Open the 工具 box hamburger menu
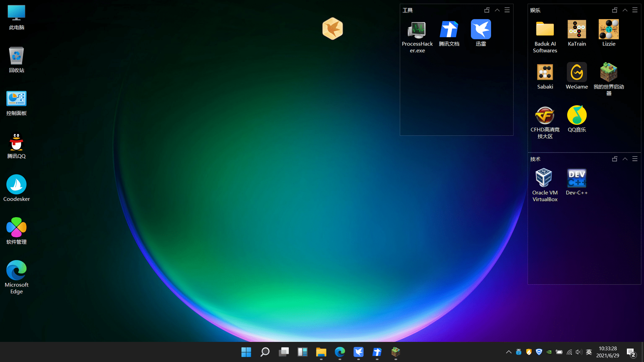The image size is (644, 362). (x=507, y=10)
